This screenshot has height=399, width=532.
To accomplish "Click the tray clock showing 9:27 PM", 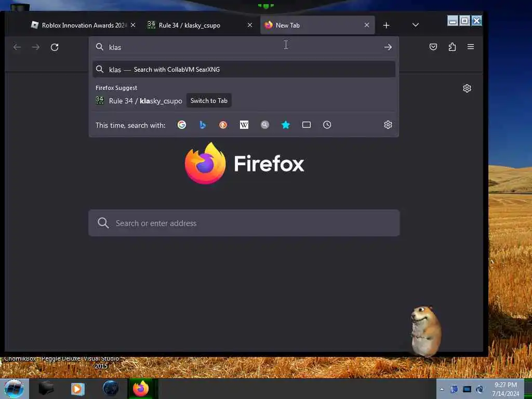I will 506,389.
